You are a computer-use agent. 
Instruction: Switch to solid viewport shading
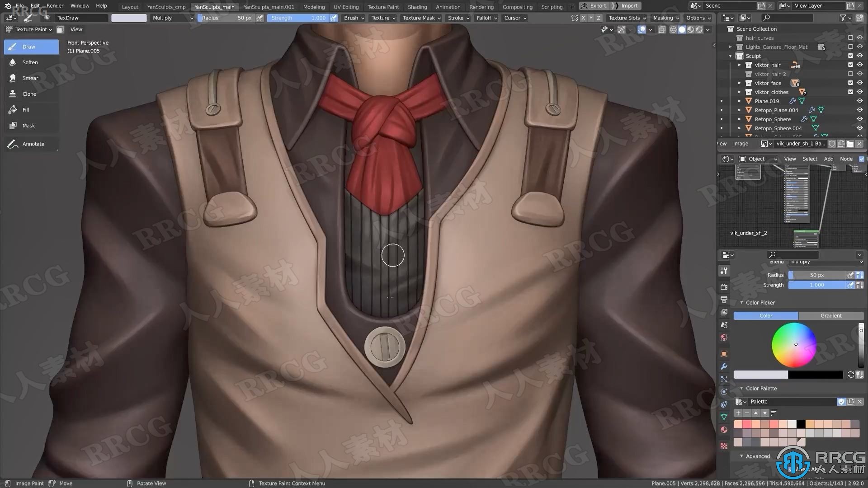[x=682, y=29]
